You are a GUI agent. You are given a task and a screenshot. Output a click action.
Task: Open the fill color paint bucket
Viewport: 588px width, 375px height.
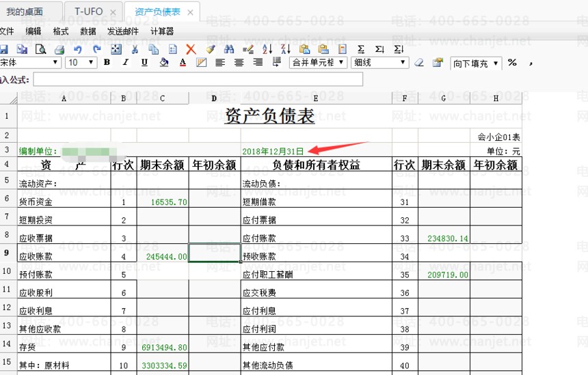[x=163, y=62]
